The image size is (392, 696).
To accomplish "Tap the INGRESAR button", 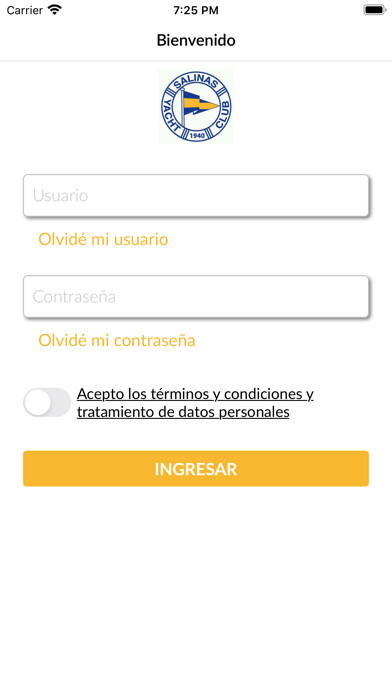I will coord(196,469).
